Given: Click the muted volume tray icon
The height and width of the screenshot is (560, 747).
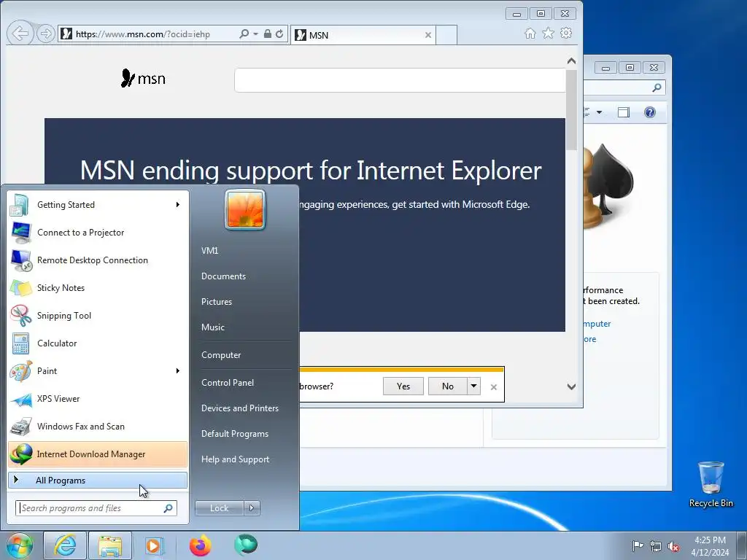Looking at the screenshot, I should coord(673,546).
